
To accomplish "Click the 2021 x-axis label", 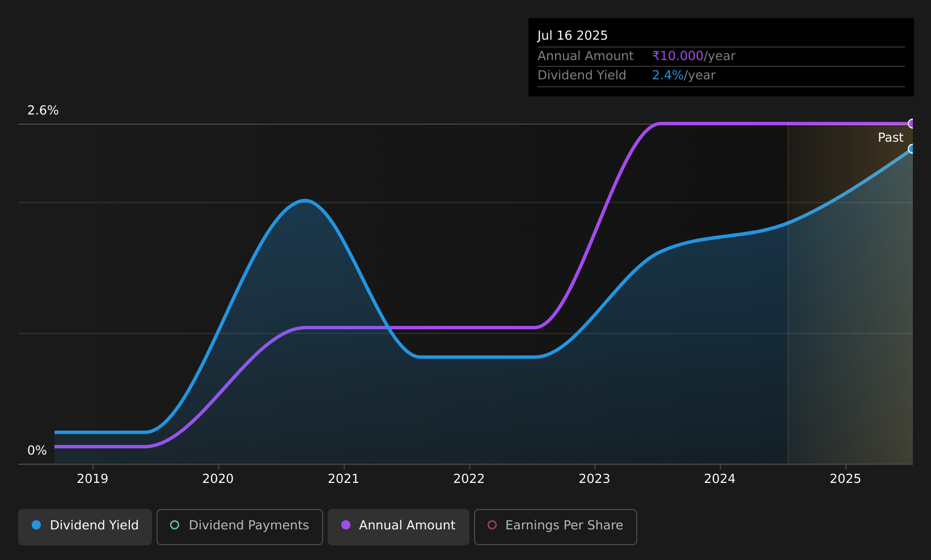I will (x=344, y=479).
